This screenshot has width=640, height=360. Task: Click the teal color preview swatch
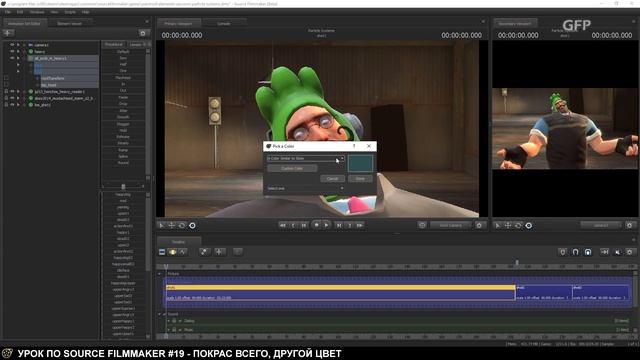[360, 163]
